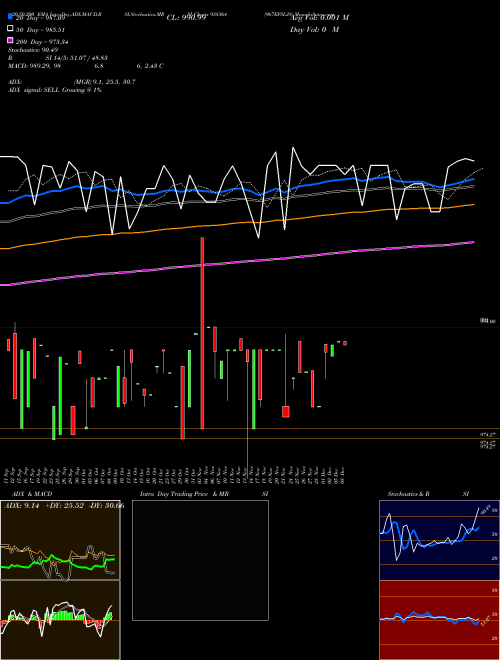
Task: Click the 'Stochastics & R SI' panel heading
Action: (428, 494)
